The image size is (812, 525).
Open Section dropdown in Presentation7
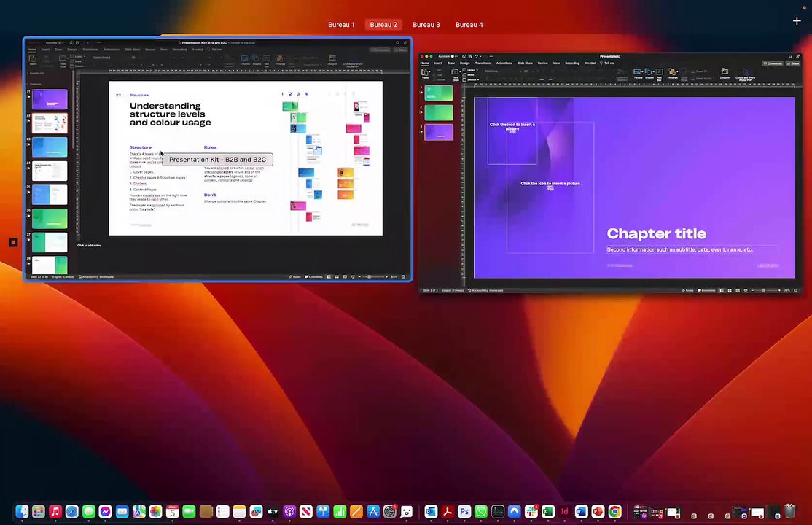472,79
